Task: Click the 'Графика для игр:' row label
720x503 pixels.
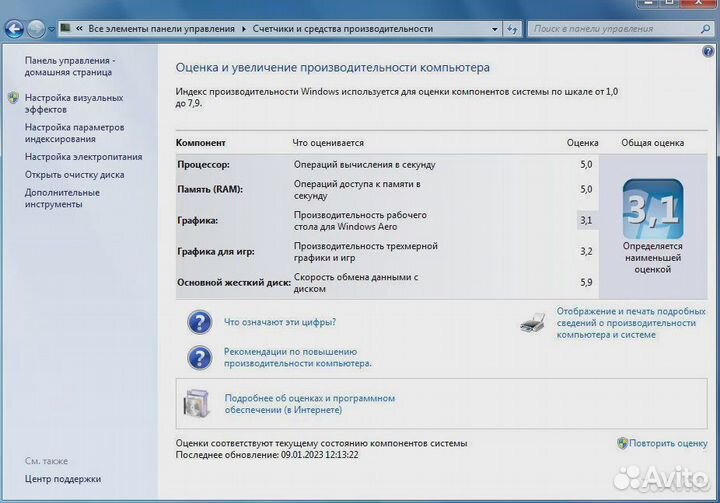Action: [x=216, y=252]
